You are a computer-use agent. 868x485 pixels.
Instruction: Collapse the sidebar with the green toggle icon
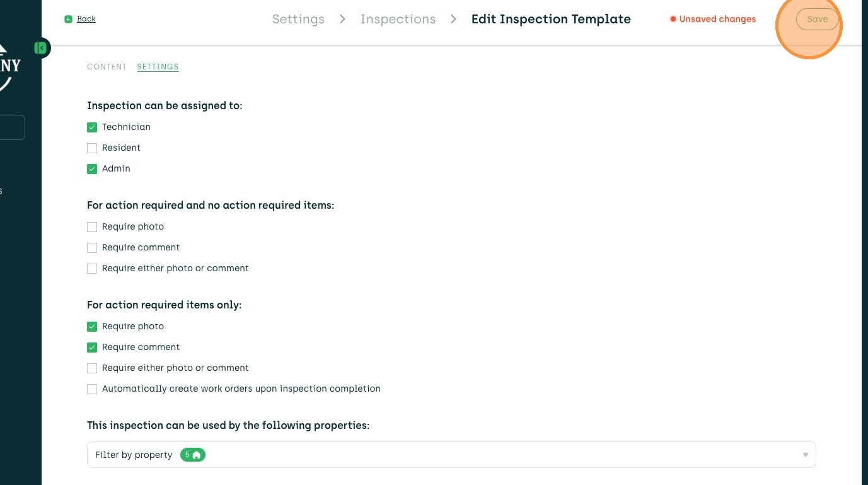[x=41, y=48]
